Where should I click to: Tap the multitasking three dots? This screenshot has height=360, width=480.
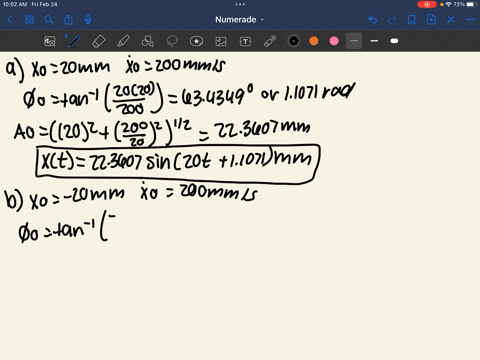(x=240, y=4)
